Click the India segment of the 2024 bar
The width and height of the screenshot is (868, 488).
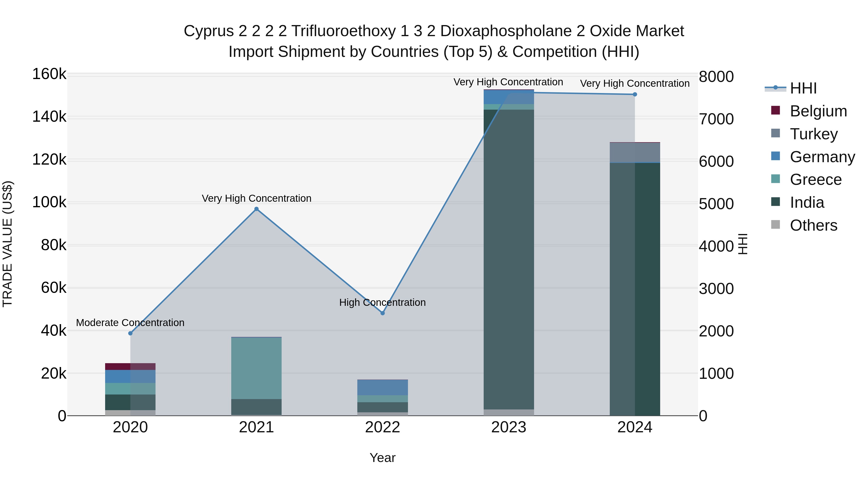635,289
